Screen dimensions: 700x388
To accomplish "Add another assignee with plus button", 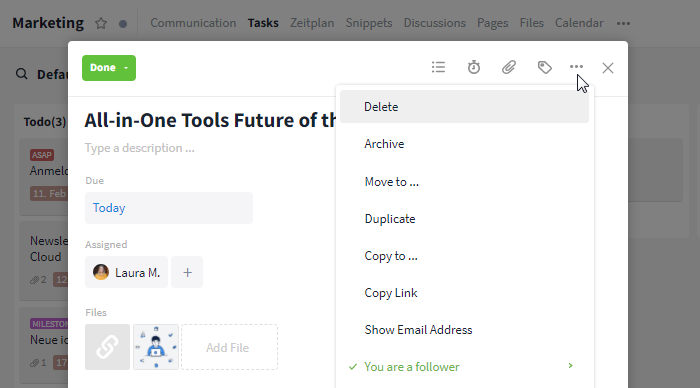I will click(187, 272).
